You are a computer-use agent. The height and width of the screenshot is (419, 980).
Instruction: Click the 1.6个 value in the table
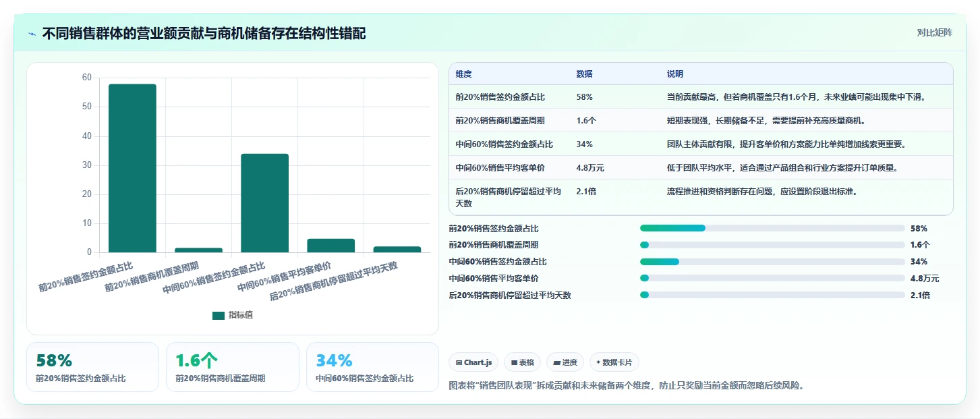587,121
